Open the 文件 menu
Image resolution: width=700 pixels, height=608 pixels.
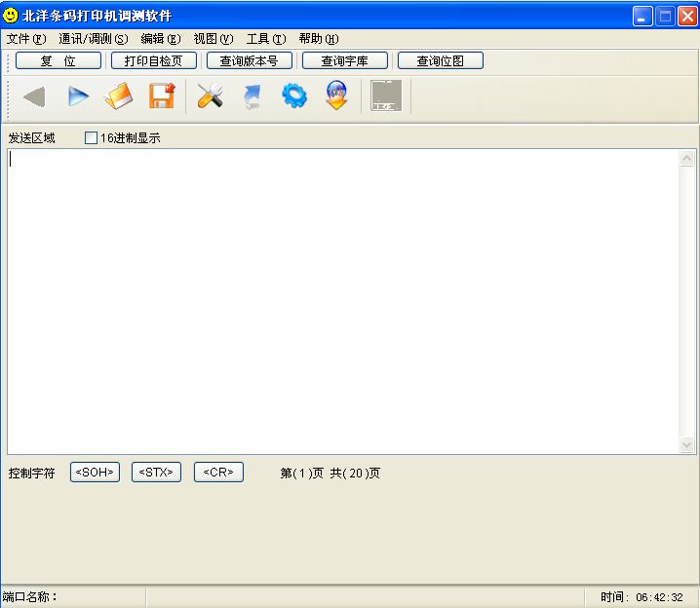26,39
